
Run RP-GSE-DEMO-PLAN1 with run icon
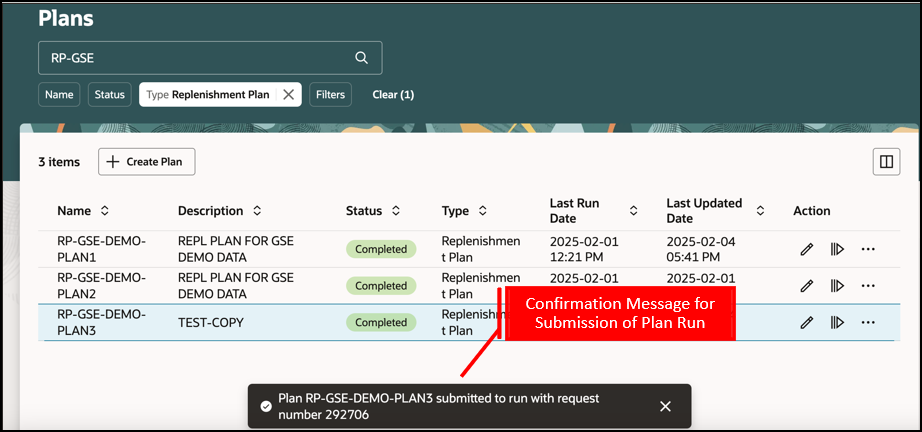[837, 249]
